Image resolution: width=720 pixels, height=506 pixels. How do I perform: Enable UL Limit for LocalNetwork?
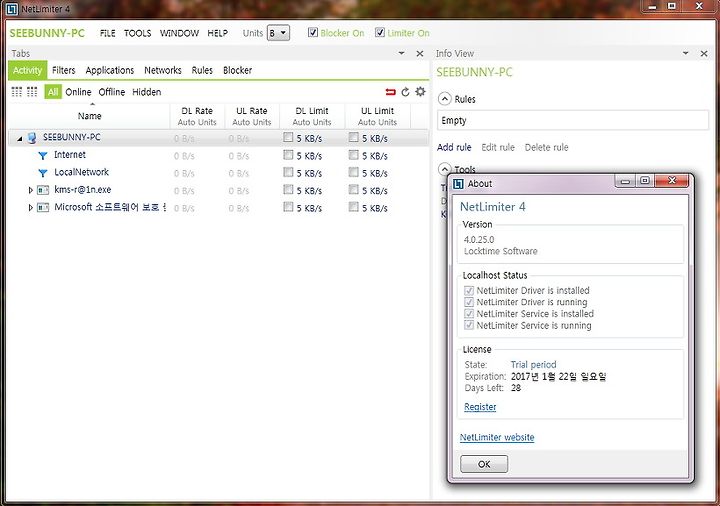(354, 172)
